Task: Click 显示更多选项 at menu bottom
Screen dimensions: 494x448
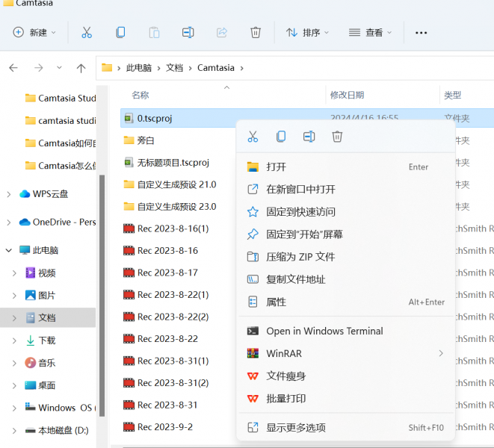Action: (x=296, y=428)
